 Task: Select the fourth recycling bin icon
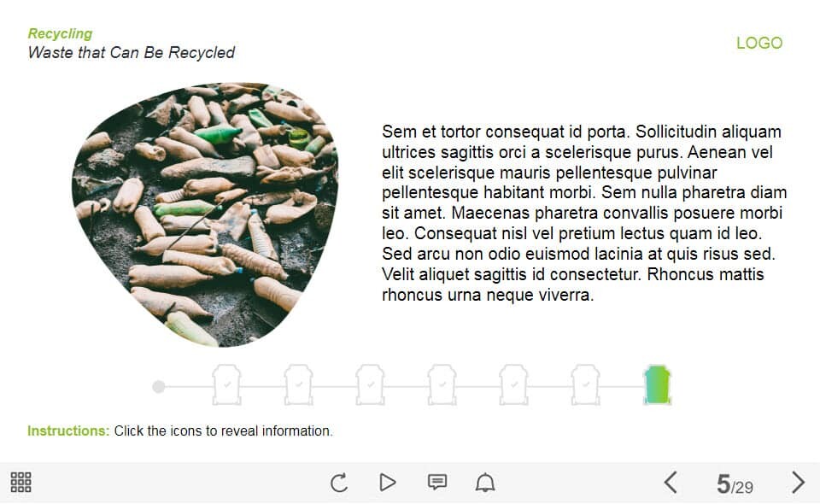442,385
